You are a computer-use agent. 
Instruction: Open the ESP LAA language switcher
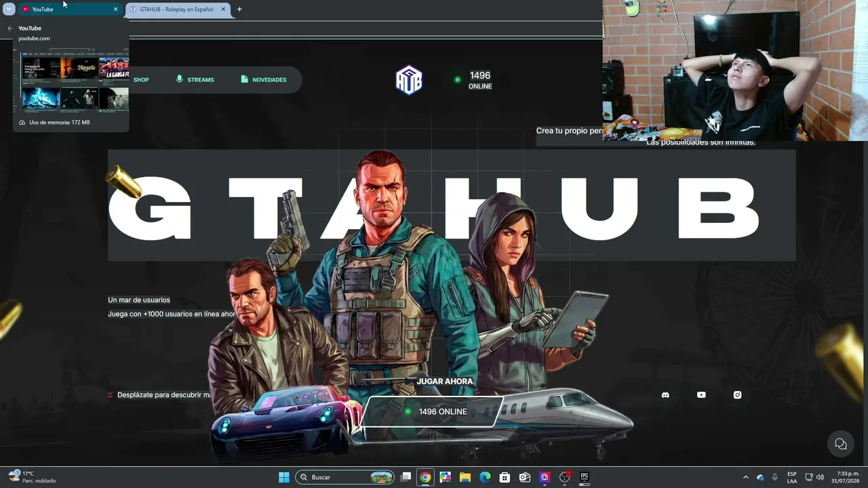click(792, 477)
